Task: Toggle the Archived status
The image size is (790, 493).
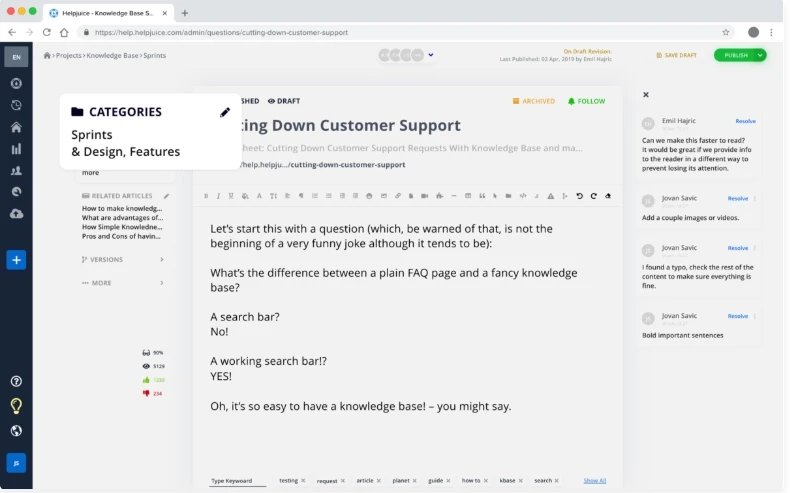Action: pos(534,101)
